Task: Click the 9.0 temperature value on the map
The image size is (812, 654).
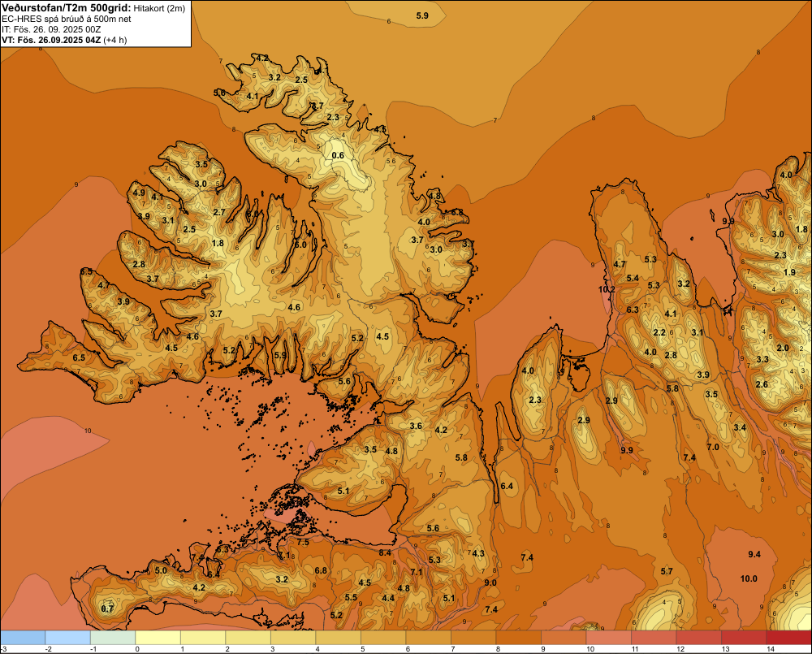Action: click(x=490, y=583)
